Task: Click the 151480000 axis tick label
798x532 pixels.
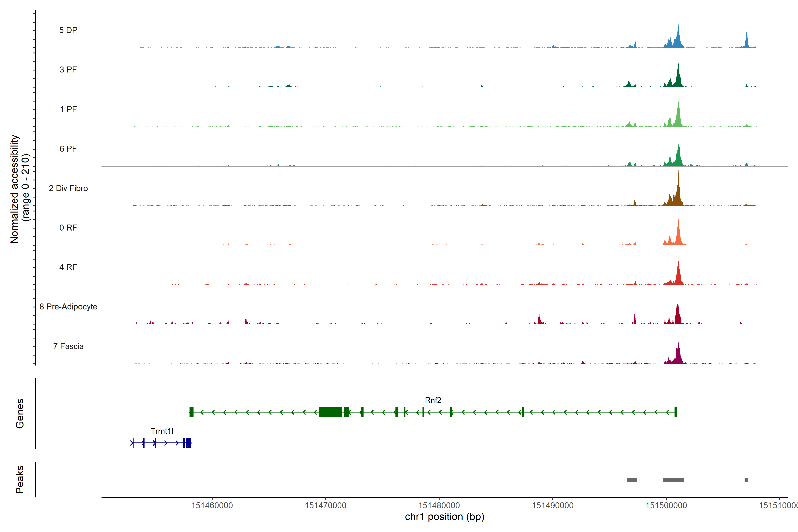Action: [439, 506]
